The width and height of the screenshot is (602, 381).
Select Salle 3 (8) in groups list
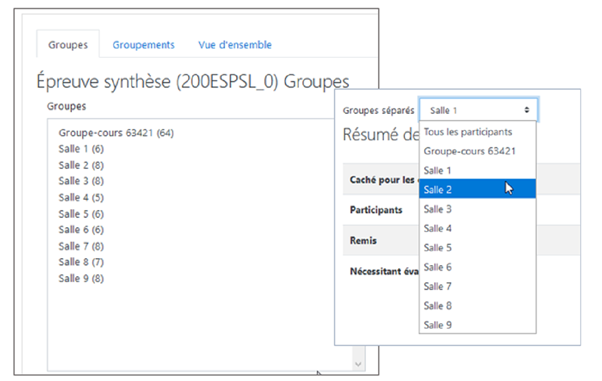(x=81, y=181)
